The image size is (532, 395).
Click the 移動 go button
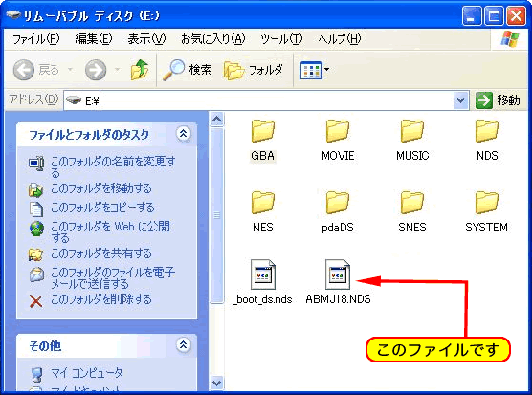coord(498,100)
